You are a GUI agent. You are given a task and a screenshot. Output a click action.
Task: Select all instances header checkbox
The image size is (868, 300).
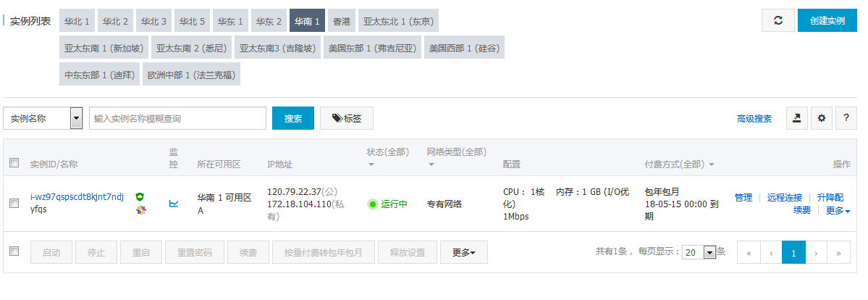pyautogui.click(x=14, y=162)
